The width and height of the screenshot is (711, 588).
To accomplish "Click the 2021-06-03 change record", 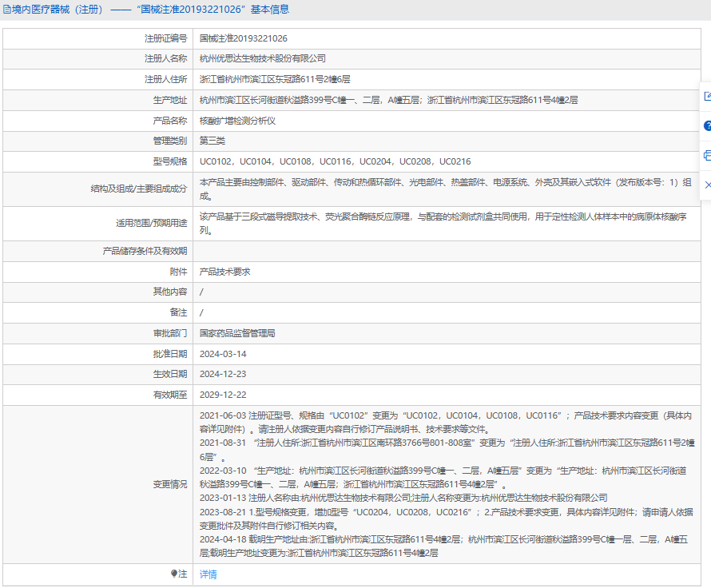I will [445, 422].
